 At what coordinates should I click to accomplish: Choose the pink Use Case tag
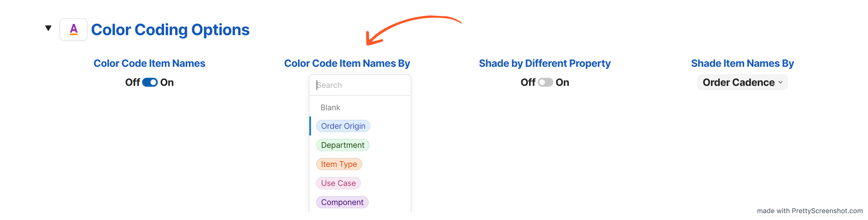338,183
